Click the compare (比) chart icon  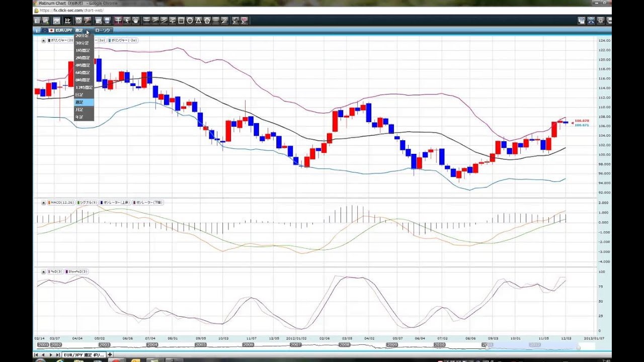(x=67, y=21)
